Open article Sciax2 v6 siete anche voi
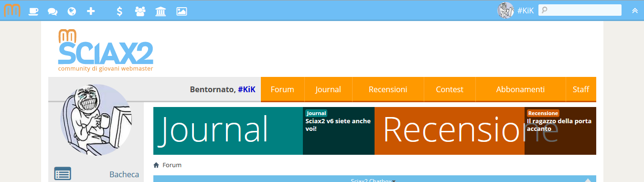 (338, 125)
